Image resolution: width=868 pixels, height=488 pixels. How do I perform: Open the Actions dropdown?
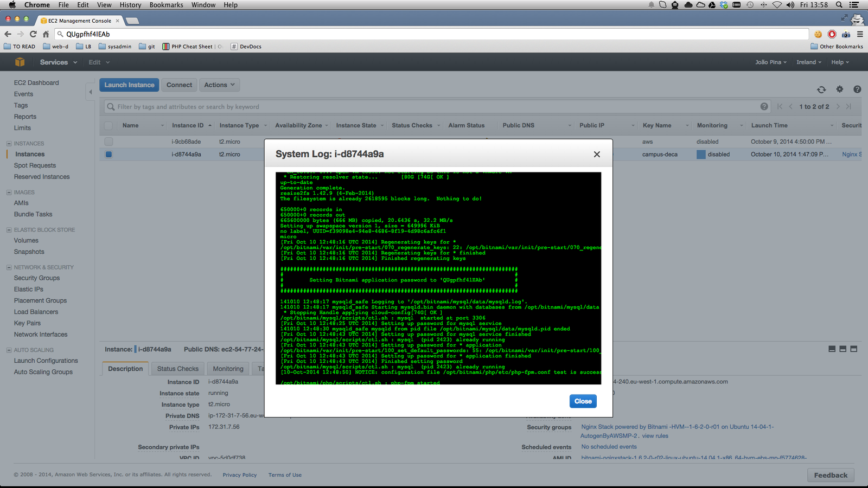[219, 85]
